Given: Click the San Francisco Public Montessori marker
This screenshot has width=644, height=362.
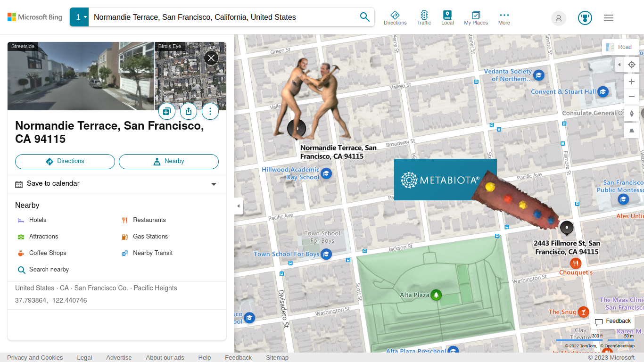Looking at the screenshot, I should tap(624, 199).
